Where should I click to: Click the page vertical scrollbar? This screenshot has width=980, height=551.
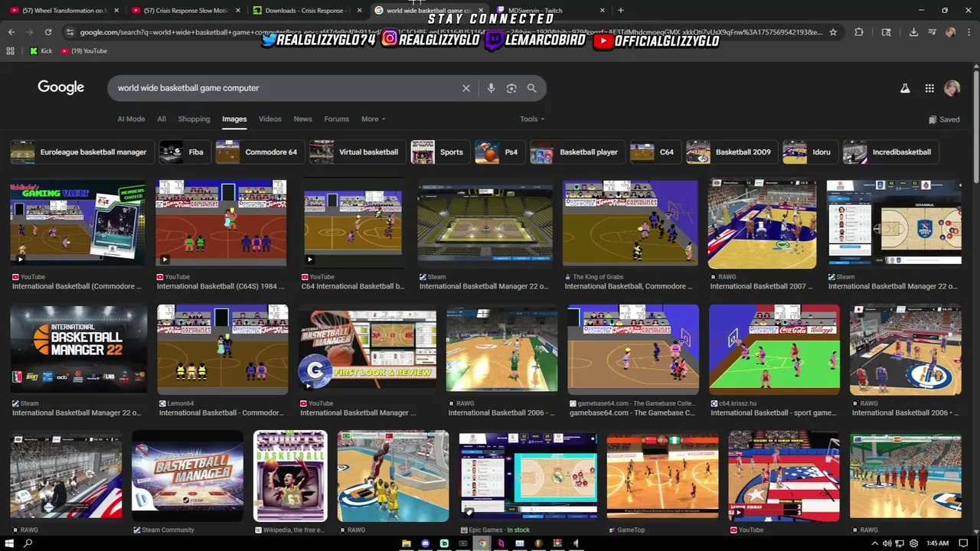tap(976, 126)
